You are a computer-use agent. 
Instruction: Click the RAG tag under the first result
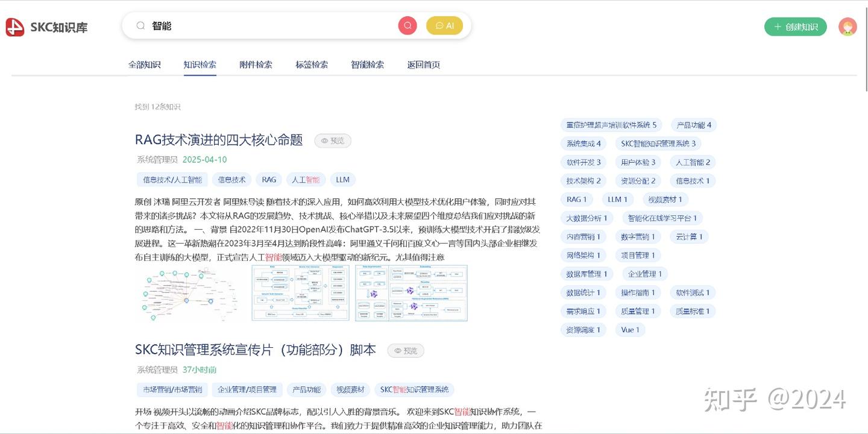[269, 180]
